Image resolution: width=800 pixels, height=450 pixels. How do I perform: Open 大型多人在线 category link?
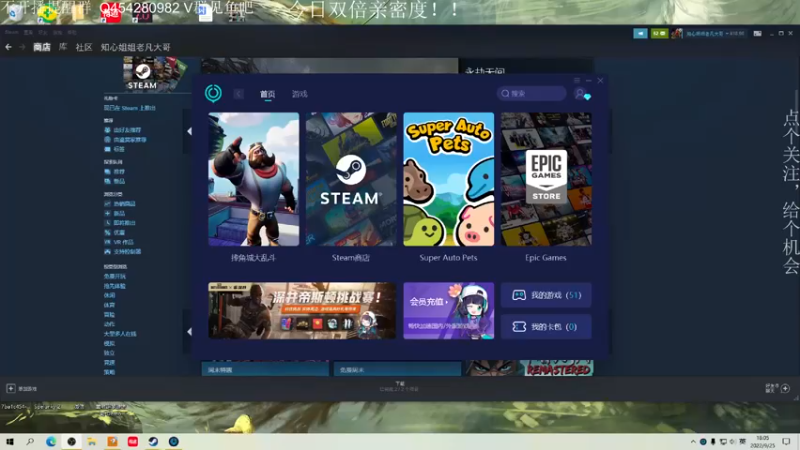click(x=120, y=334)
